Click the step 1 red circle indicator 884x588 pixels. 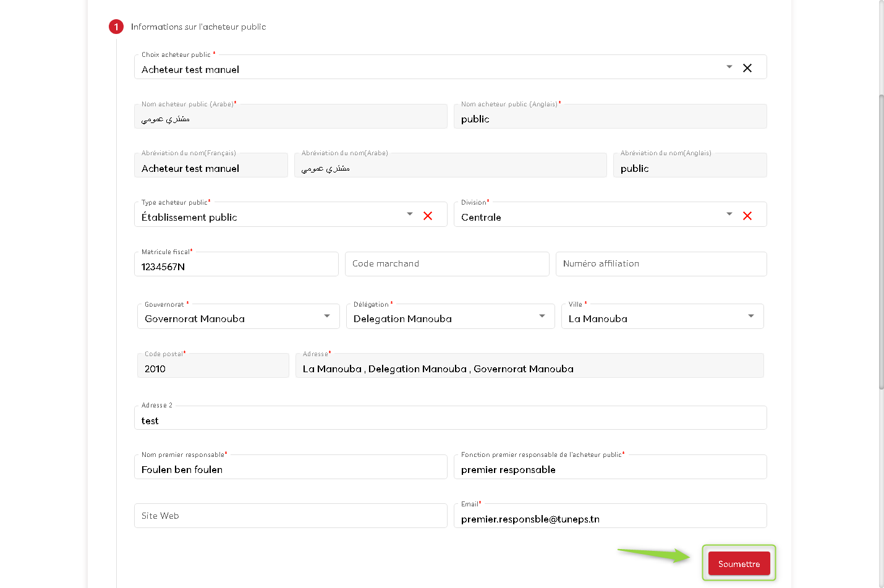pyautogui.click(x=116, y=27)
